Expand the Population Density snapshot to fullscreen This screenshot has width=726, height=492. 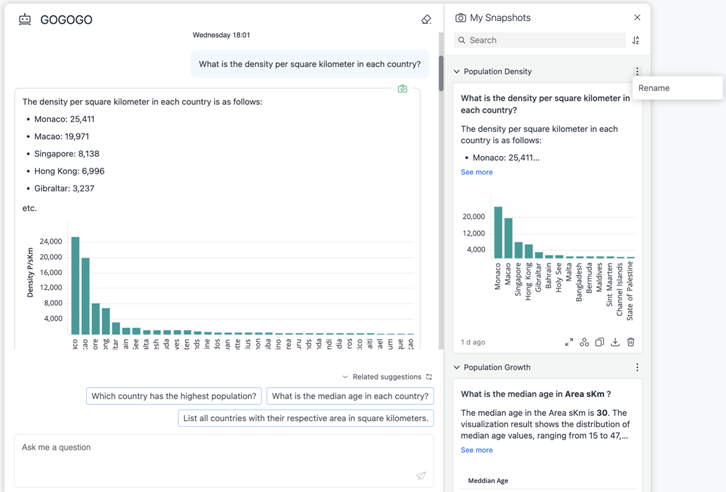[569, 342]
